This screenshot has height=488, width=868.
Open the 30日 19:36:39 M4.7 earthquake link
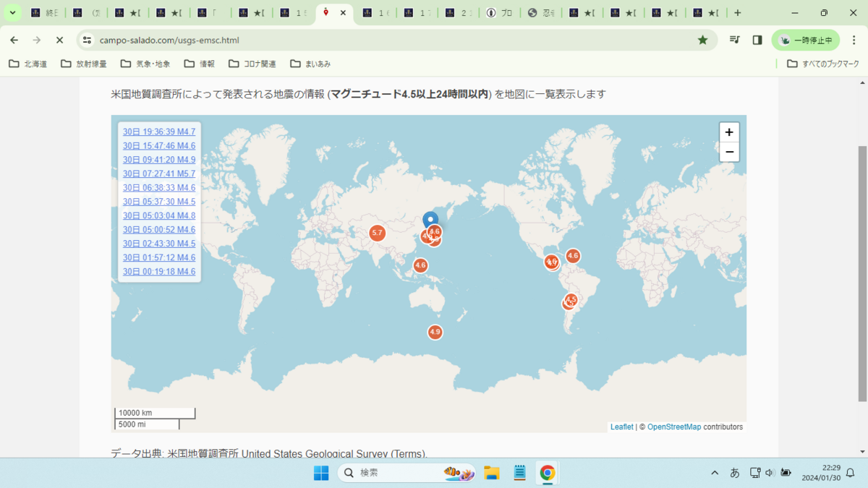159,132
